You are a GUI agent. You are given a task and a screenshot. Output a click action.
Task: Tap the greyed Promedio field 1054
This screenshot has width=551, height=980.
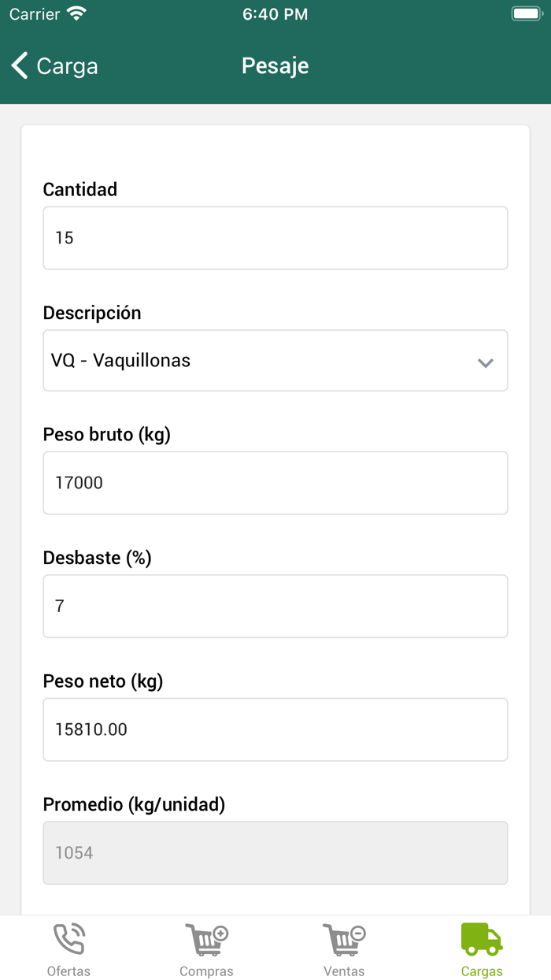point(275,852)
